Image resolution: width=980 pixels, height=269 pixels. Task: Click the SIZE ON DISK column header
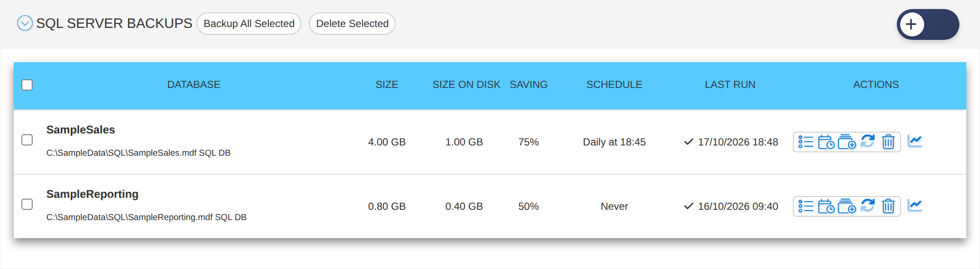[466, 85]
